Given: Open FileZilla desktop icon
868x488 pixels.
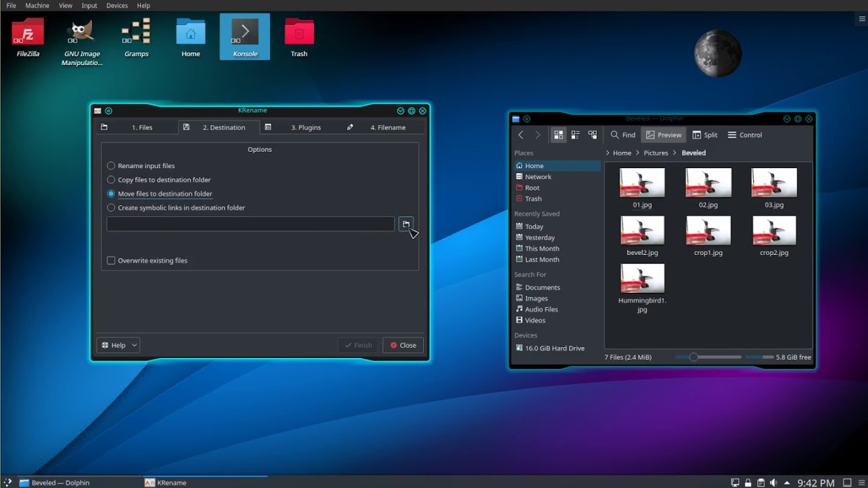Looking at the screenshot, I should [x=28, y=37].
